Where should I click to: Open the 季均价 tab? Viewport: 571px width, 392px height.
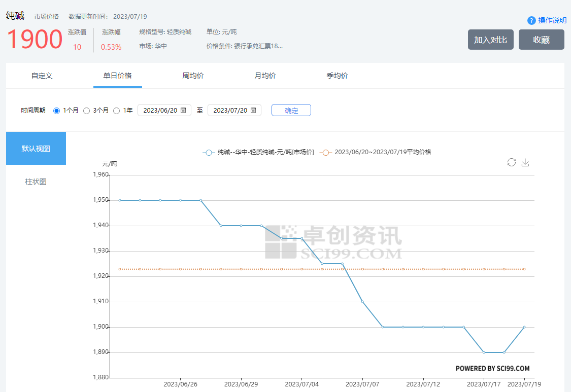(337, 76)
